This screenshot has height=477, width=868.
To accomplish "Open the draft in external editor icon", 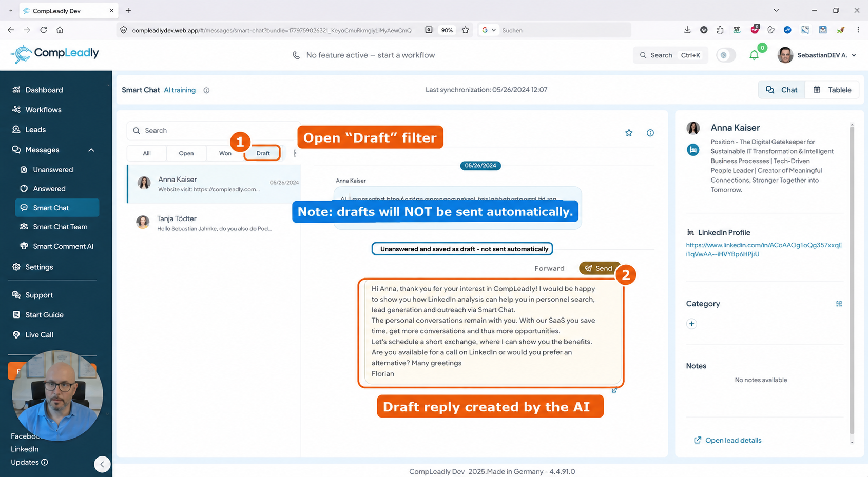I will pos(614,390).
